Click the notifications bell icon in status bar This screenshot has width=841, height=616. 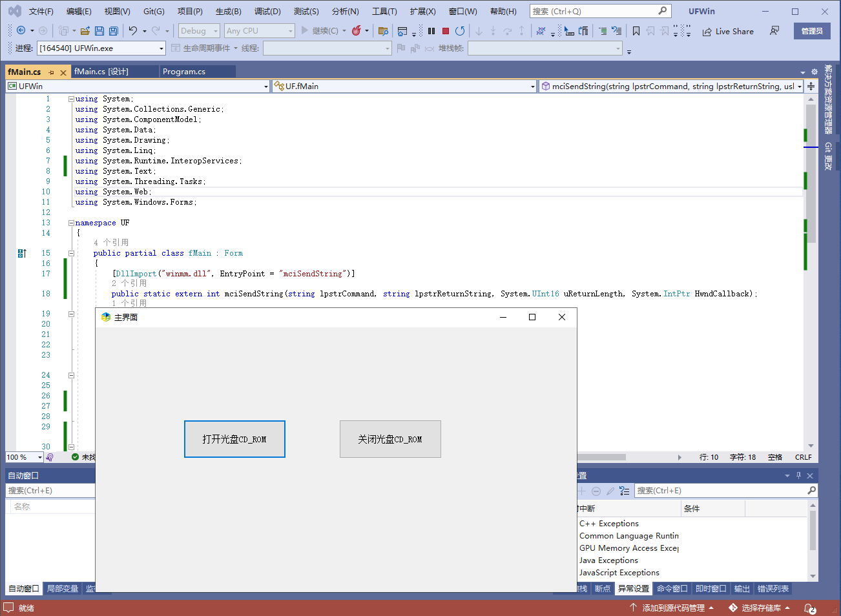click(x=809, y=608)
